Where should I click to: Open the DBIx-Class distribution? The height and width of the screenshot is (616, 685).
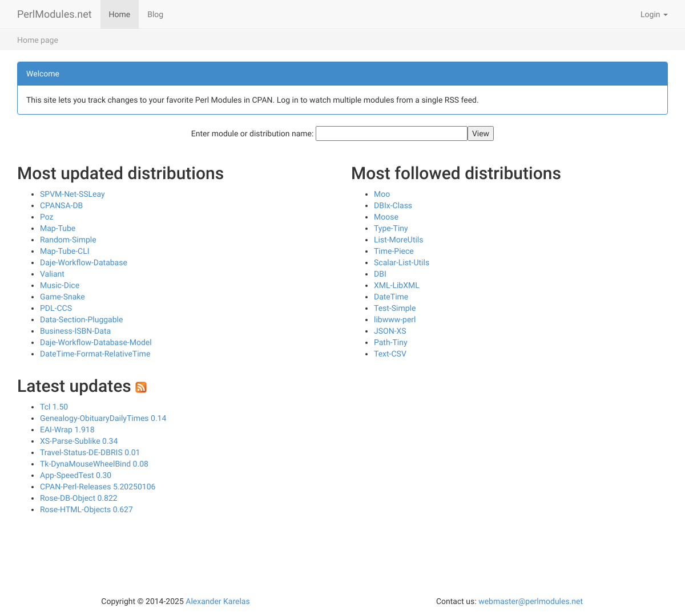pos(393,205)
